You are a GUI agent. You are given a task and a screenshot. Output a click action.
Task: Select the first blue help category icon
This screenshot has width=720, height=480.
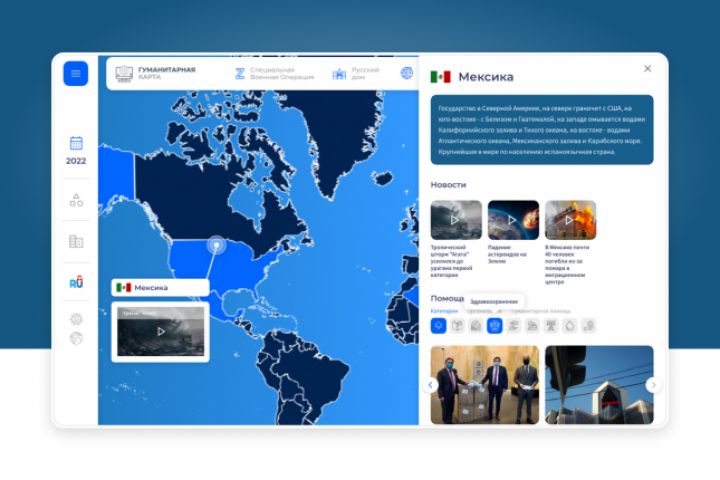click(x=439, y=326)
